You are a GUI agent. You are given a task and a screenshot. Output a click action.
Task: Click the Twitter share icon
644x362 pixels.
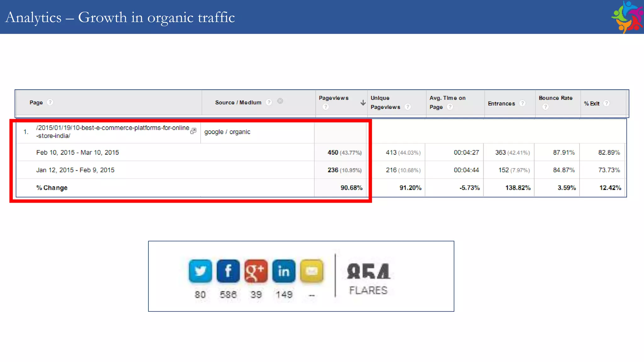click(x=200, y=271)
